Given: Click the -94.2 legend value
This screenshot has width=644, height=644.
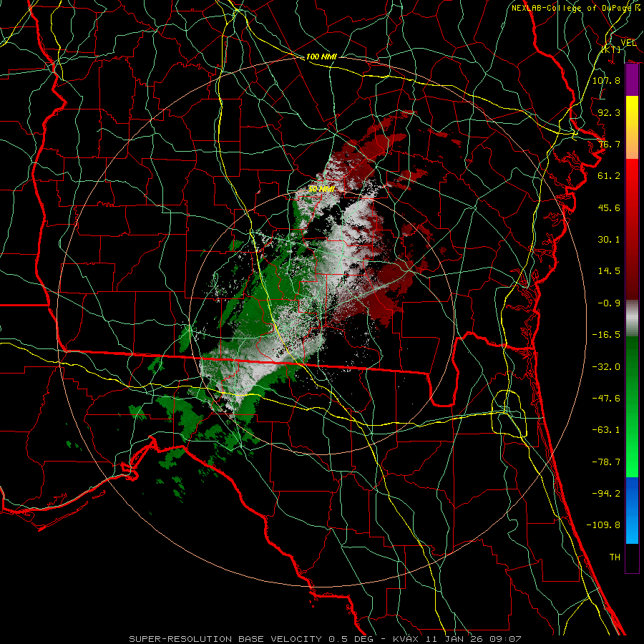Looking at the screenshot, I should [606, 494].
